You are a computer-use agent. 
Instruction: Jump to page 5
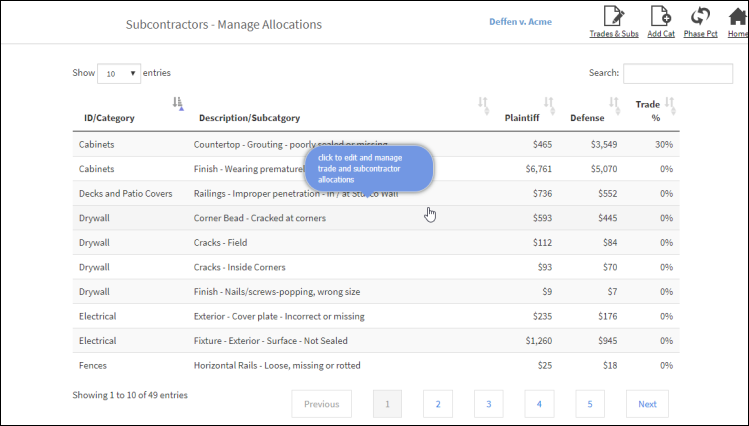tap(589, 404)
